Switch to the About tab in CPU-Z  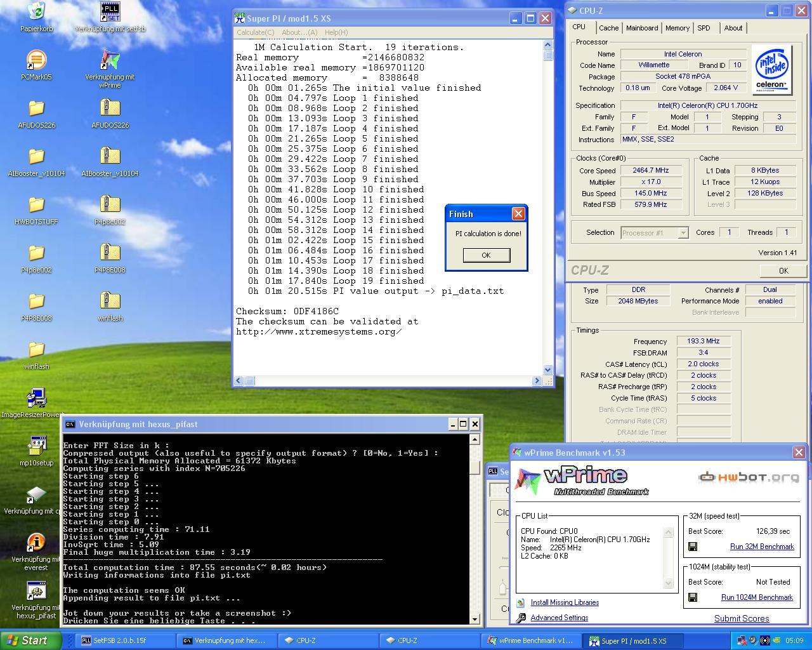pos(733,28)
